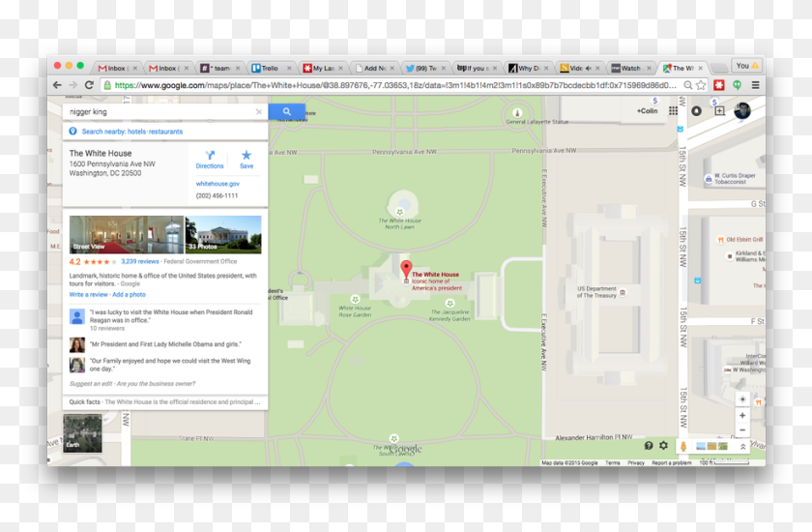Screen dimensions: 812x532
Task: Open Google notifications bell
Action: click(697, 111)
